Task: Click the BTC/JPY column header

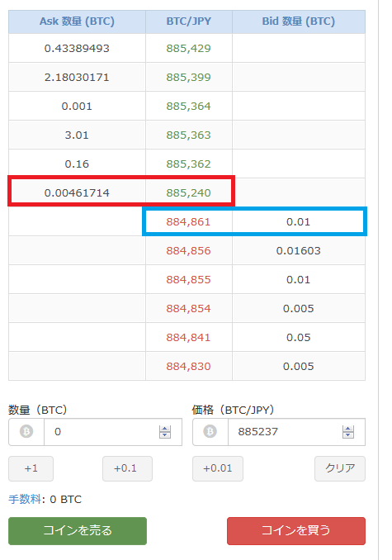Action: pyautogui.click(x=189, y=21)
